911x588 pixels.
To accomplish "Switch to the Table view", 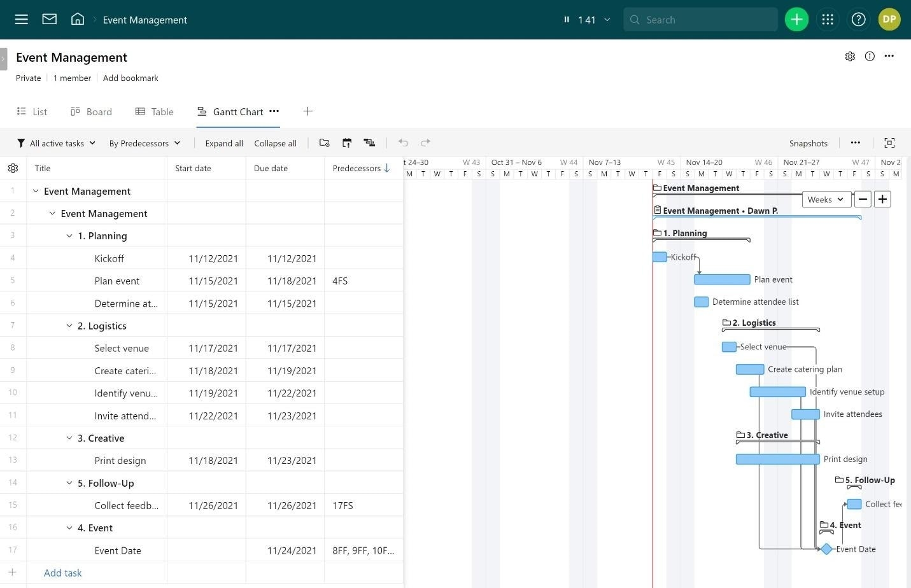I will [154, 111].
